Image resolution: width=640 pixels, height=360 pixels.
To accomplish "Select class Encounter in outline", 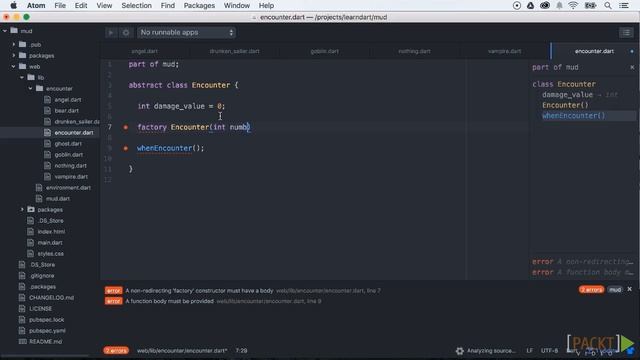I will coord(564,84).
